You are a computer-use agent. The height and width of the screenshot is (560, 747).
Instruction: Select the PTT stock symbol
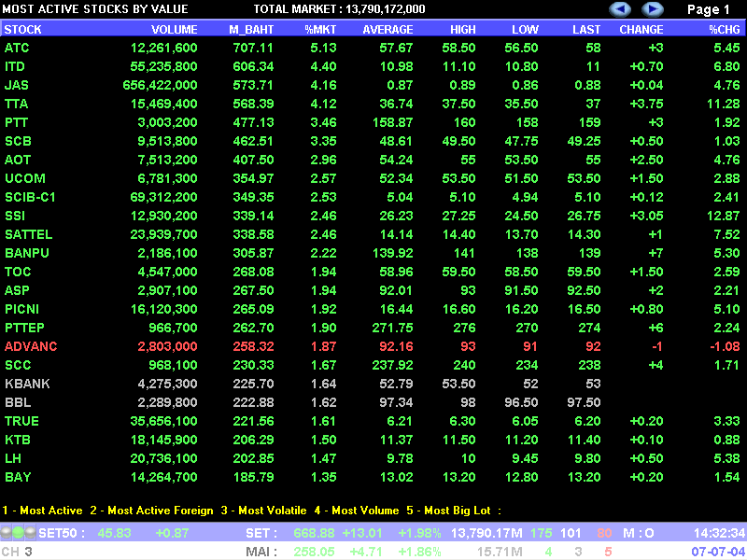point(16,122)
